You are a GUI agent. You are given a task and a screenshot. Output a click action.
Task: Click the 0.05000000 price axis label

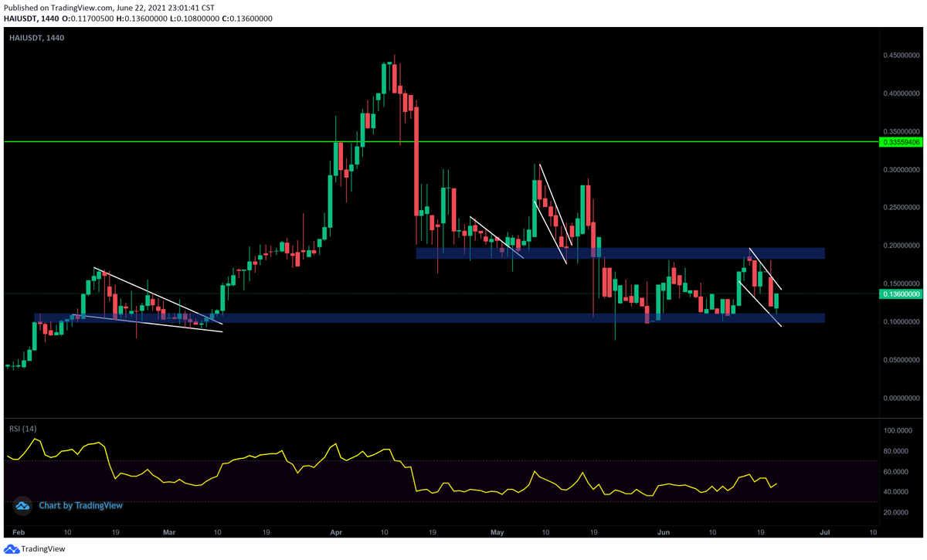[x=900, y=360]
